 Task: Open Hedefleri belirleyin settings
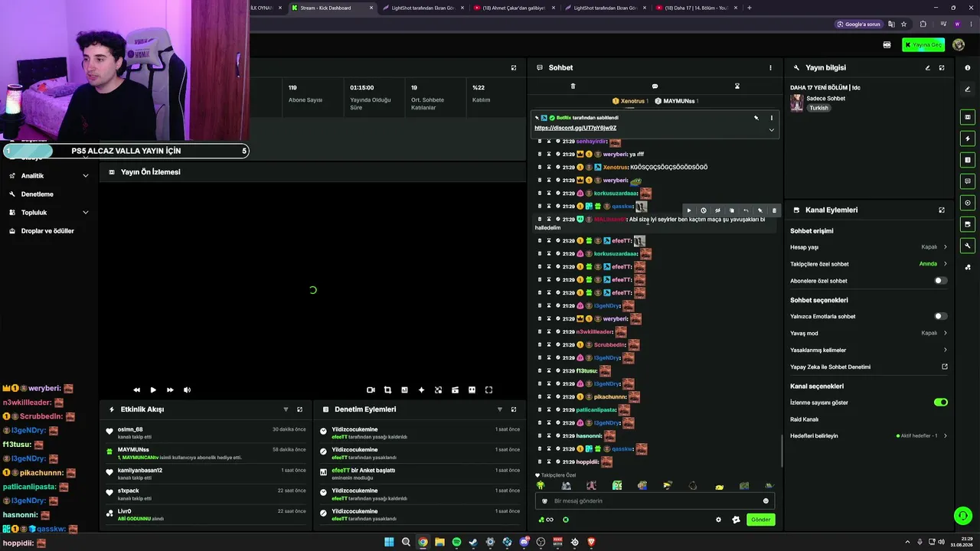[869, 435]
